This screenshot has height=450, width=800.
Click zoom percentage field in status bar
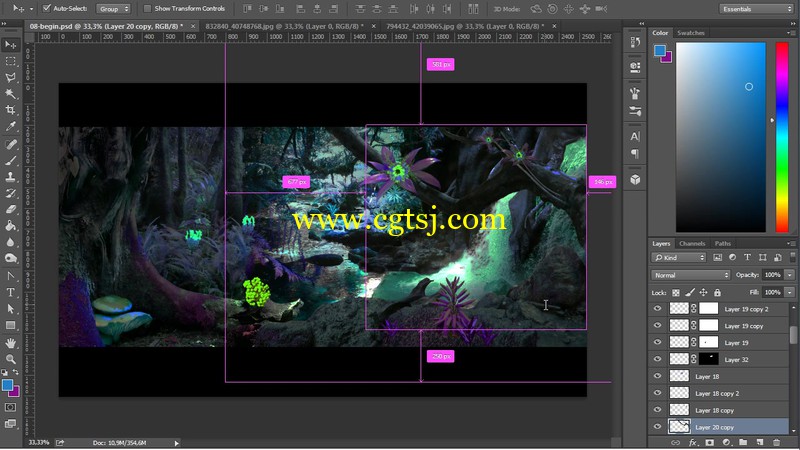click(39, 443)
